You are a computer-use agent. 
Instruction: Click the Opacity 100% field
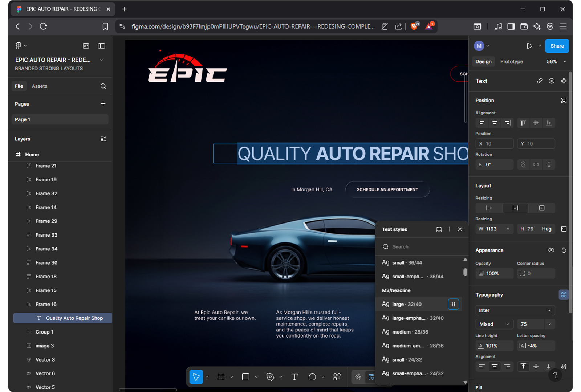point(494,273)
